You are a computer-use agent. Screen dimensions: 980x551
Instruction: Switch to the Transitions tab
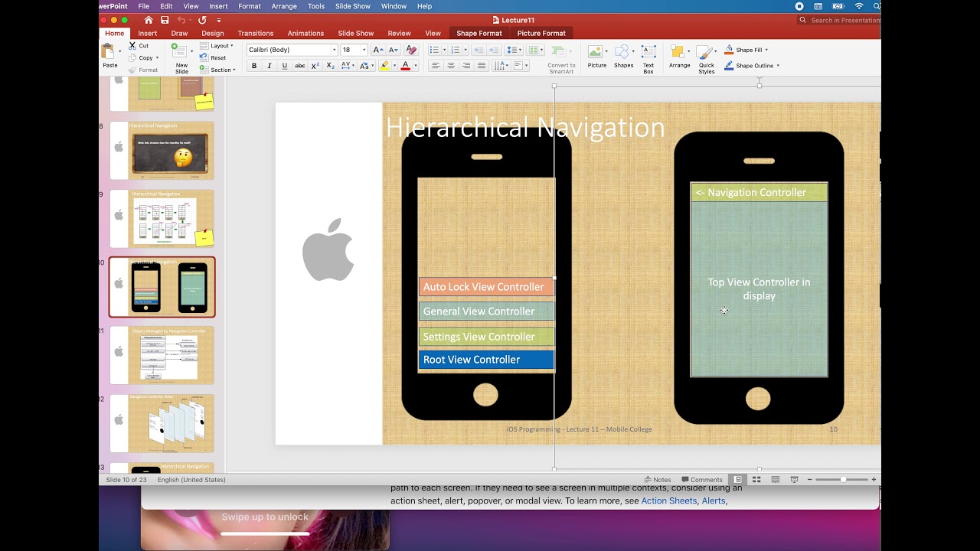tap(256, 34)
